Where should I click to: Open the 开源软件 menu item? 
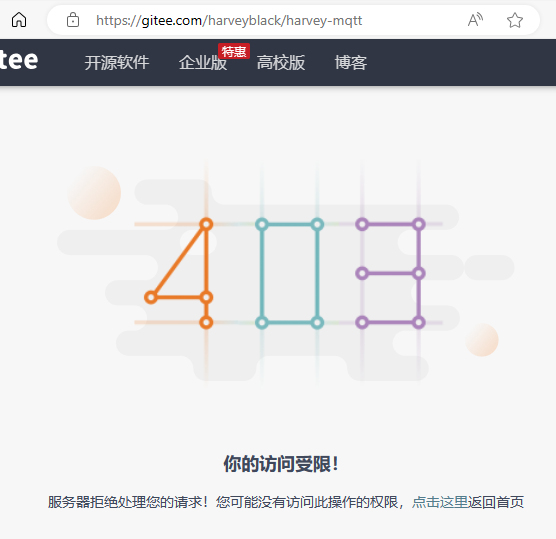(117, 63)
